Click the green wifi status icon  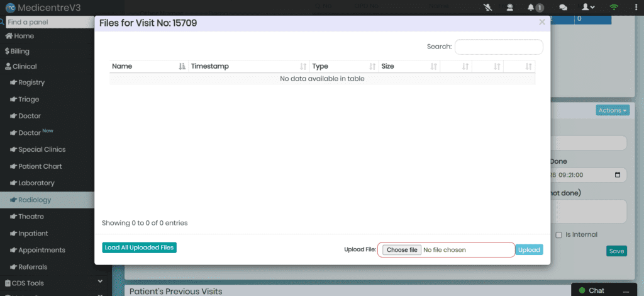click(614, 7)
